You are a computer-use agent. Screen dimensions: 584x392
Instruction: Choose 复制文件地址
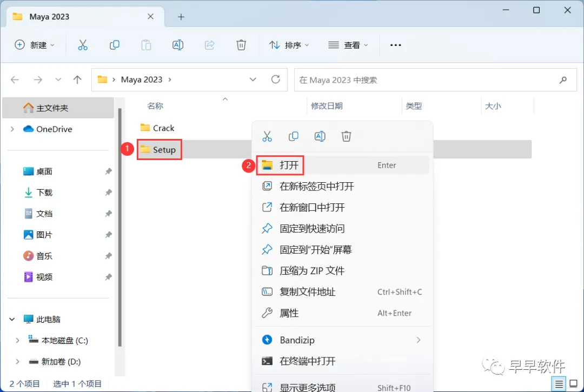pyautogui.click(x=343, y=292)
